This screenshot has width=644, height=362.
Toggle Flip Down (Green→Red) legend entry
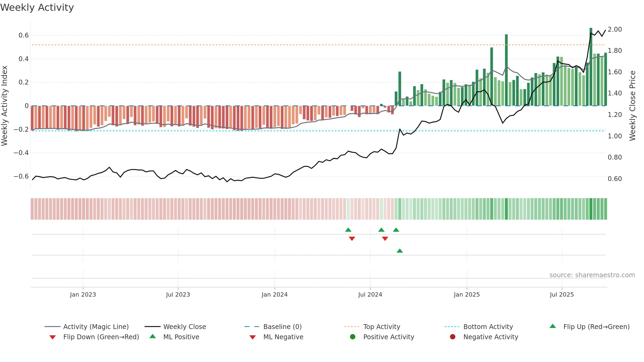click(x=94, y=337)
